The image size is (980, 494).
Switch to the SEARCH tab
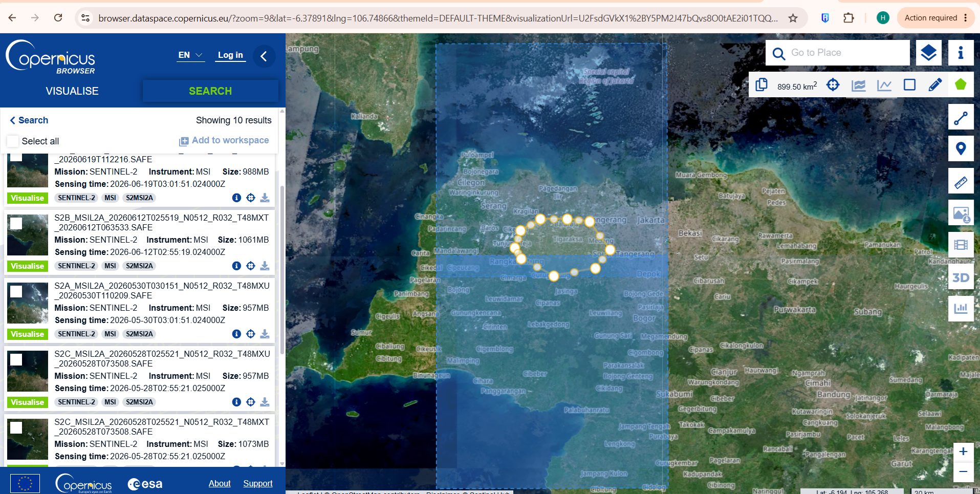click(x=210, y=91)
